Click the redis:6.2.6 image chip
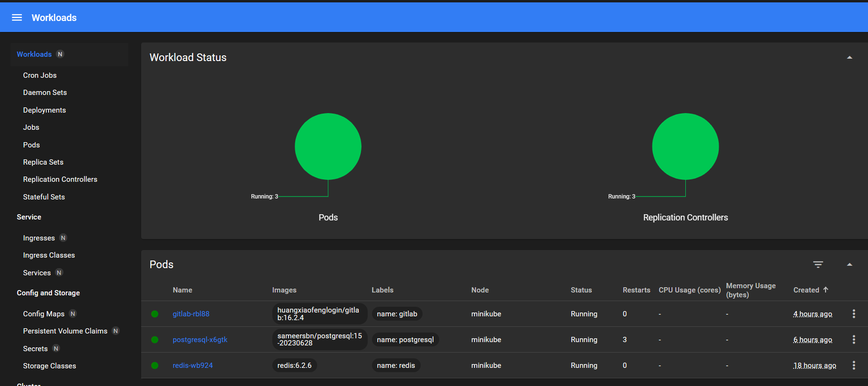 point(294,365)
